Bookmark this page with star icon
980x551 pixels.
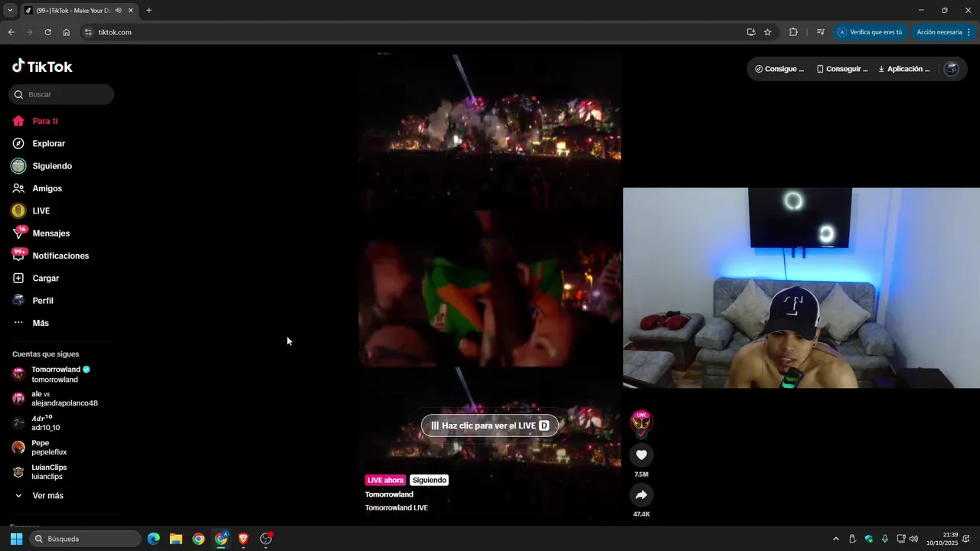pos(768,32)
